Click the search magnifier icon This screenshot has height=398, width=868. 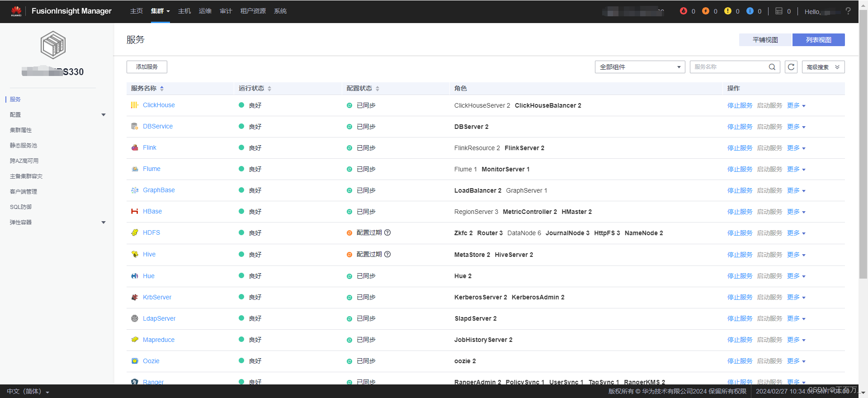[x=772, y=67]
